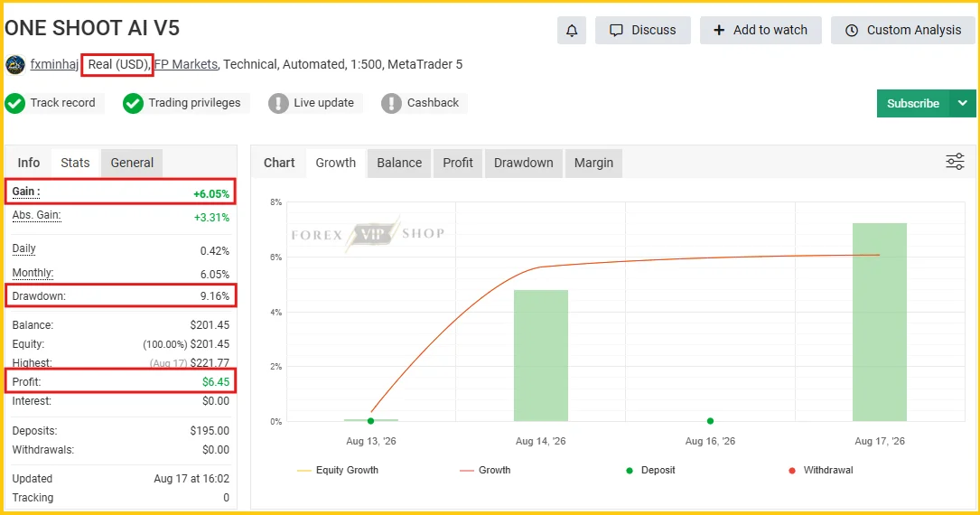This screenshot has width=980, height=515.
Task: Click the Aug 17 green bar
Action: [880, 322]
